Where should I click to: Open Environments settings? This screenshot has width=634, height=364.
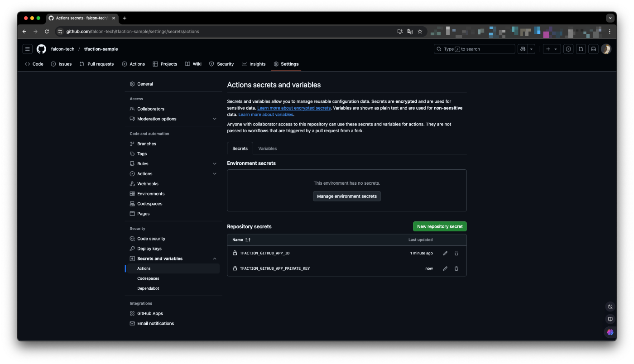[173, 193]
